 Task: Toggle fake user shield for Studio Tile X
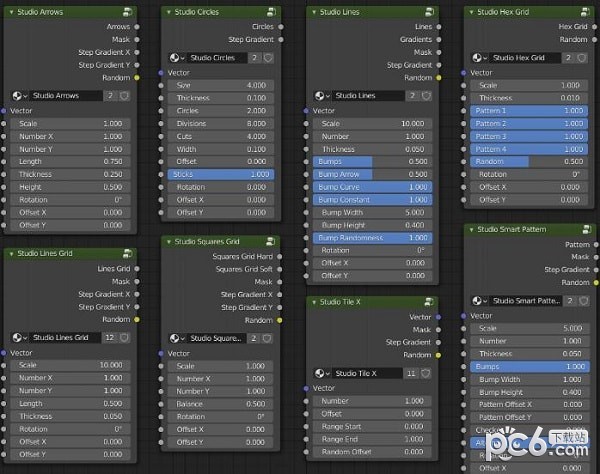pyautogui.click(x=426, y=373)
